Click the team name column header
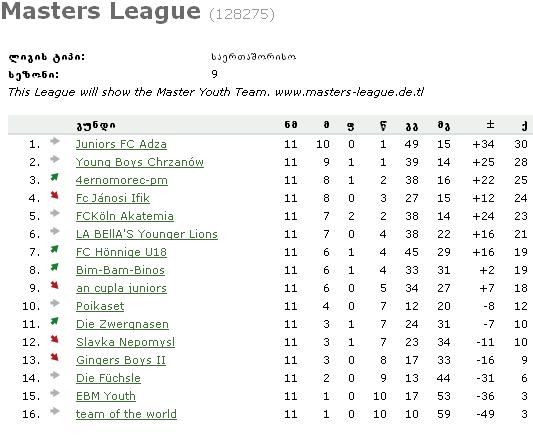Viewport: 533px width, 437px height. tap(96, 125)
